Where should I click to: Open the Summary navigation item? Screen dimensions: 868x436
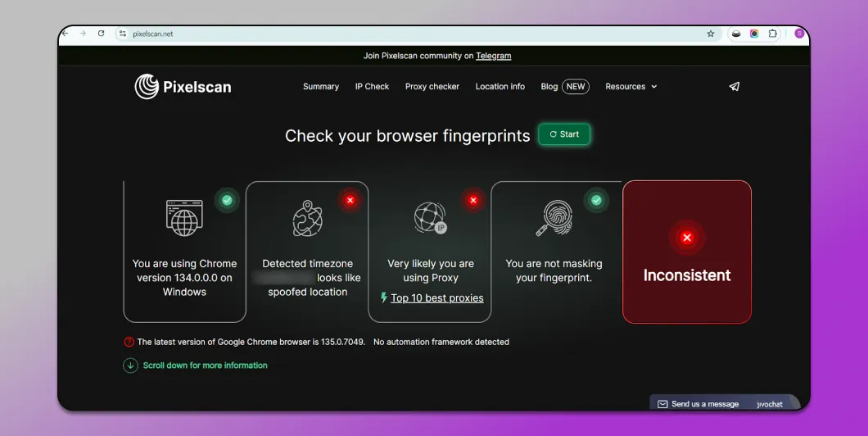[321, 87]
